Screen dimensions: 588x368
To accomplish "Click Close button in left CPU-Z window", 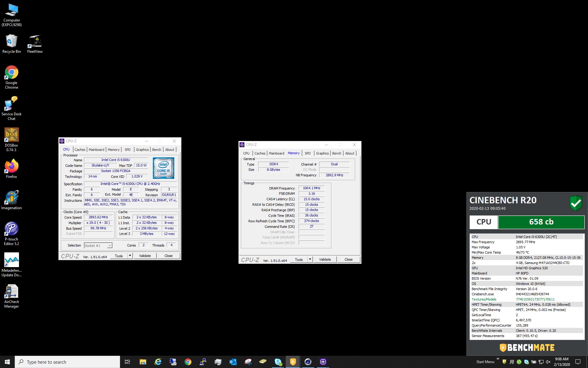I will pyautogui.click(x=168, y=256).
